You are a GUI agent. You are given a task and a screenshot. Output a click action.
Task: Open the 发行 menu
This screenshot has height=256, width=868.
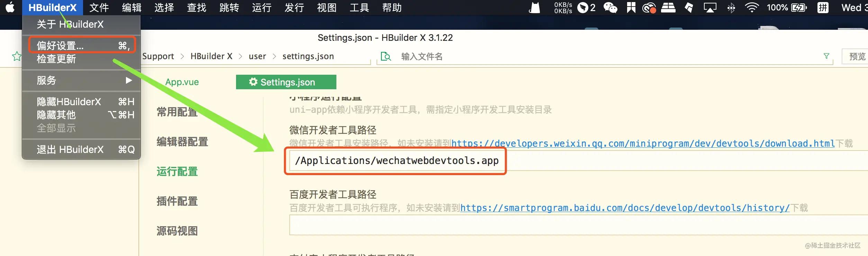point(294,8)
